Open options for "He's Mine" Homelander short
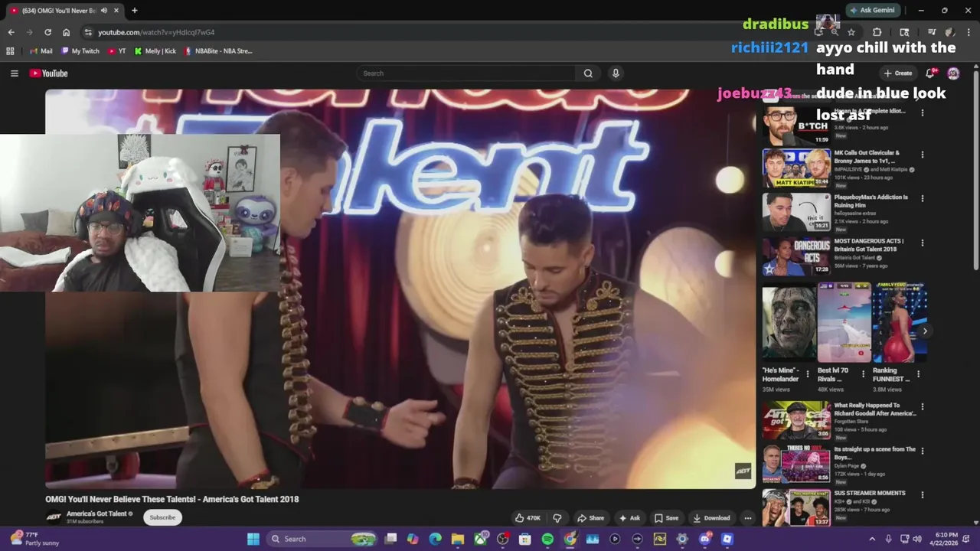Viewport: 980px width, 551px height. tap(807, 374)
